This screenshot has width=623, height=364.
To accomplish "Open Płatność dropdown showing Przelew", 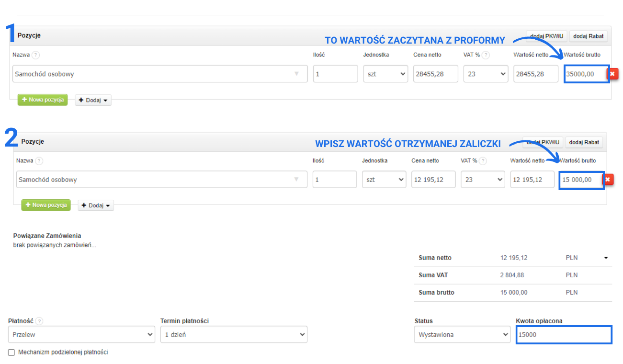I will pyautogui.click(x=81, y=335).
